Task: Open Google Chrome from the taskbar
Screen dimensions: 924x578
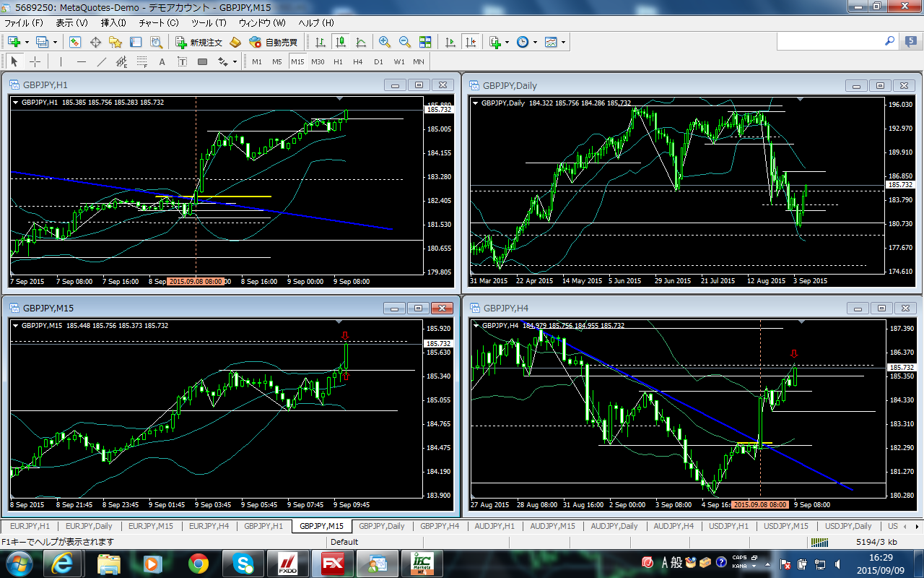Action: [199, 563]
